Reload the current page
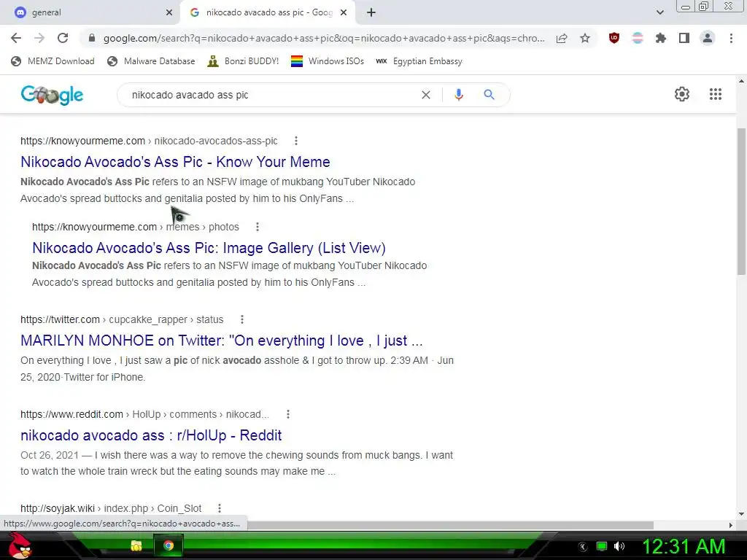Screen dimensions: 747x560 pos(63,38)
